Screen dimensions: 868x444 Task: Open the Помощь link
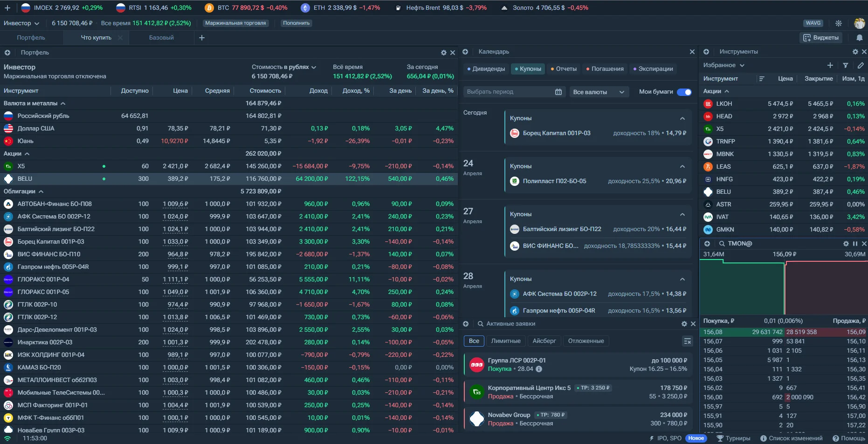point(849,438)
